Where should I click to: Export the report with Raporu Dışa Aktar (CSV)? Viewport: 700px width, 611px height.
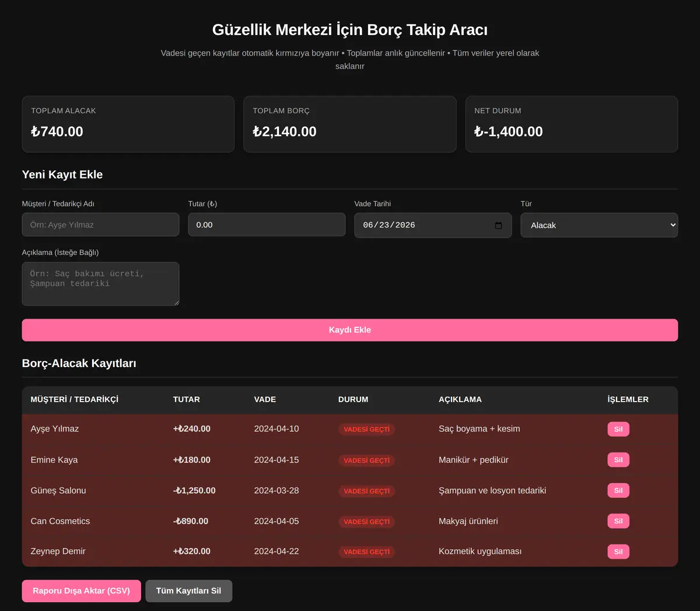click(81, 591)
